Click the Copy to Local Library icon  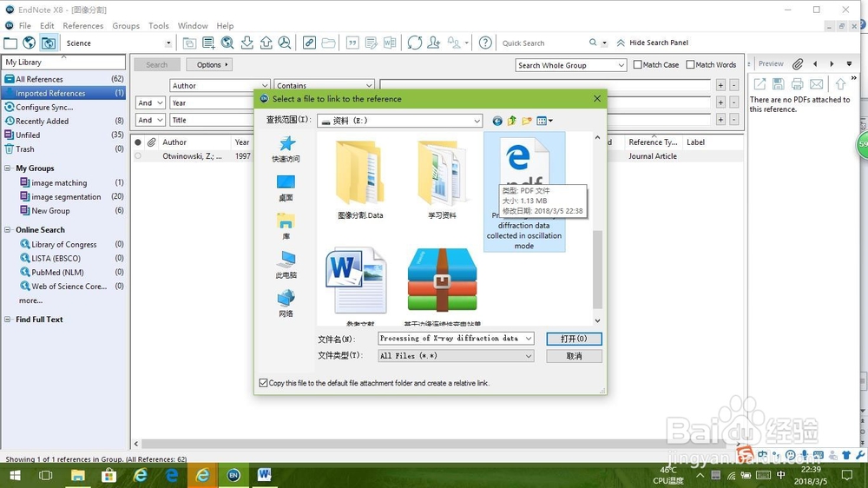coord(189,43)
